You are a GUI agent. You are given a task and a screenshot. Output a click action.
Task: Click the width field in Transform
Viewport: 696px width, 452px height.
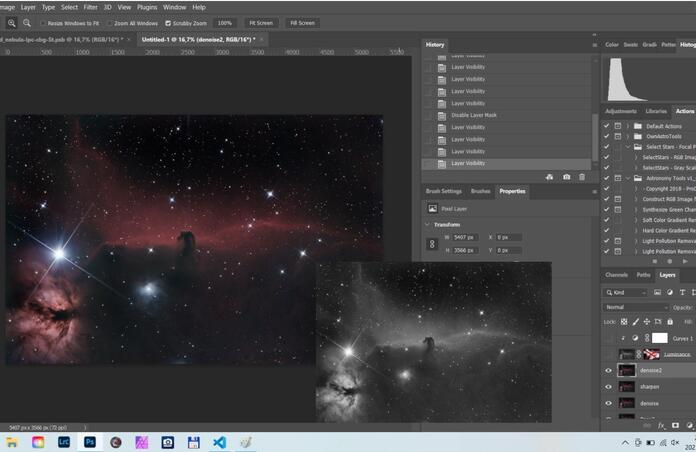click(x=464, y=238)
